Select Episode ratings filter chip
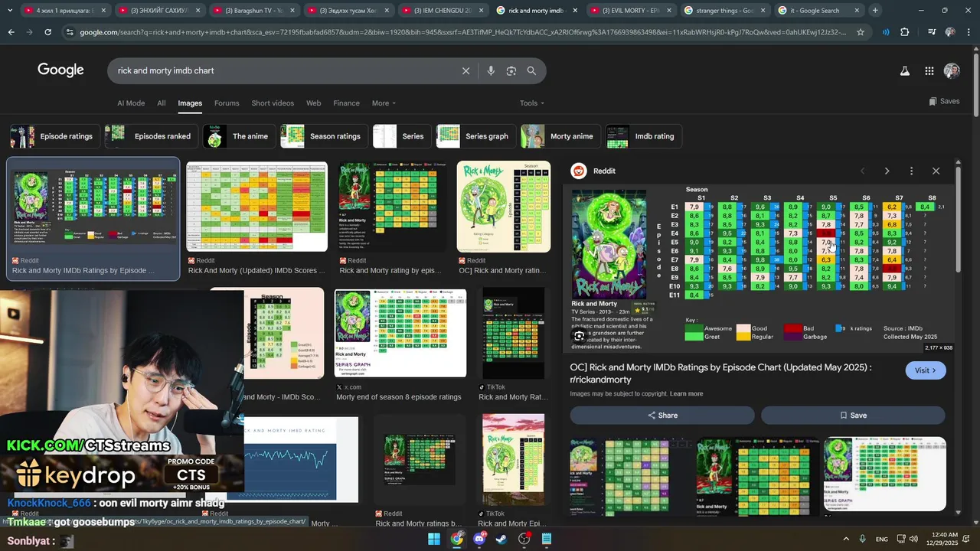 pyautogui.click(x=54, y=136)
